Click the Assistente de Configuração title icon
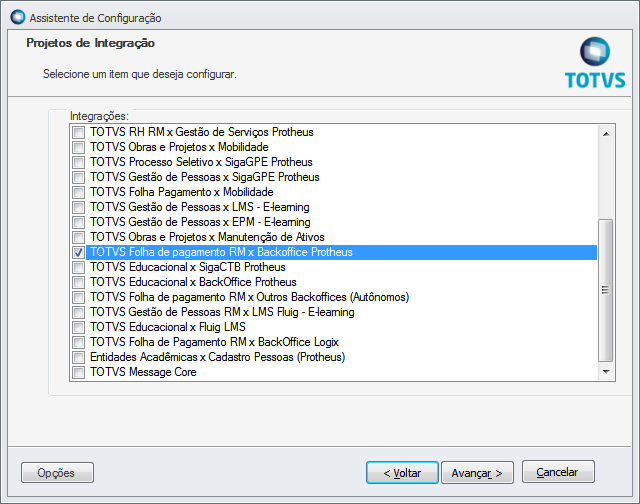 (x=18, y=18)
